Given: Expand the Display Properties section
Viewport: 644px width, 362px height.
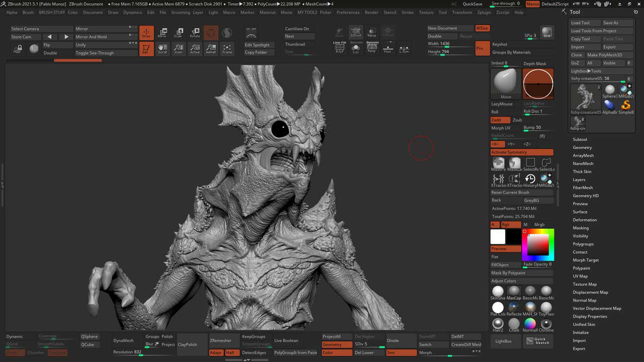Looking at the screenshot, I should [590, 316].
